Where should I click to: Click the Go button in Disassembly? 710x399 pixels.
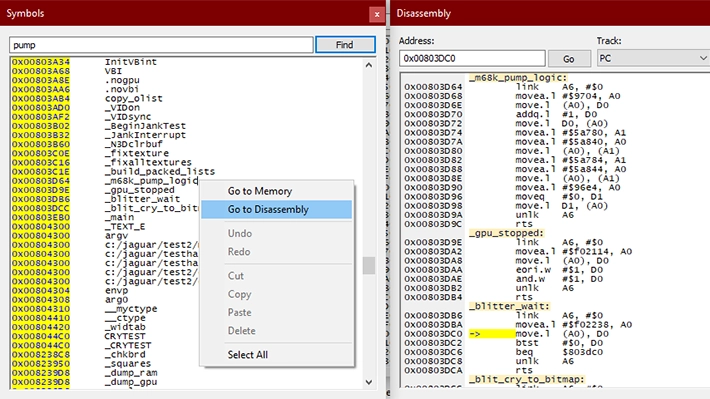(569, 59)
